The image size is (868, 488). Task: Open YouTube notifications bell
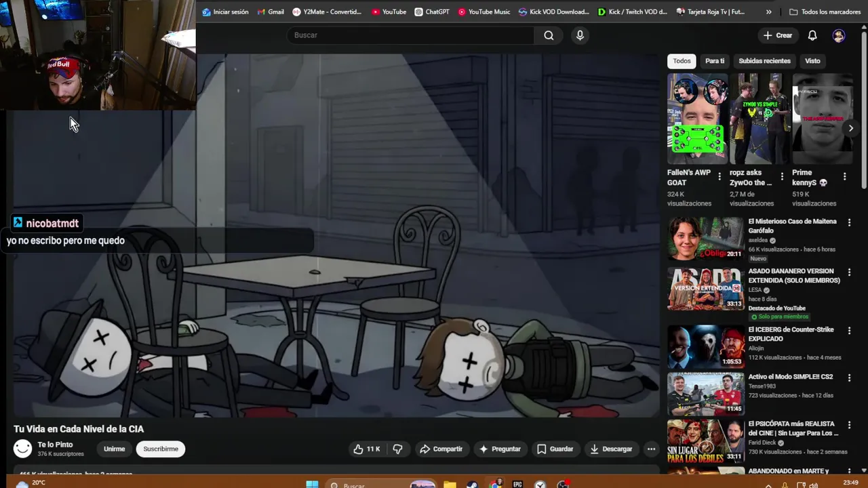click(812, 35)
